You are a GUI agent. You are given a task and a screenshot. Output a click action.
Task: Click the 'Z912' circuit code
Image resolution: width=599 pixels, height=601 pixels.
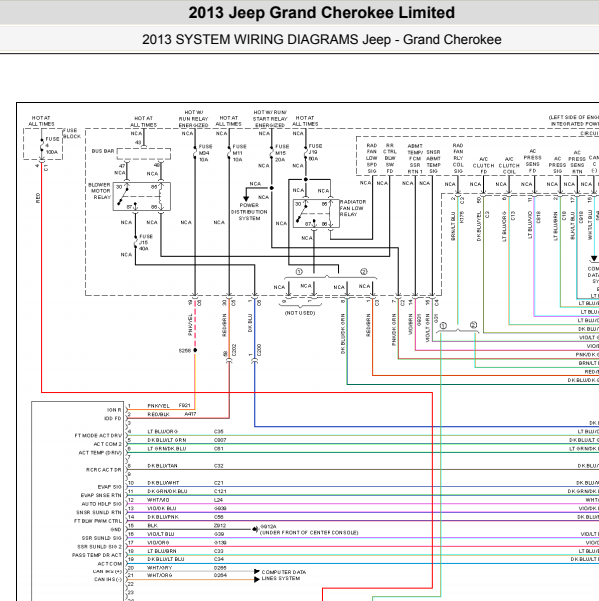click(x=220, y=526)
